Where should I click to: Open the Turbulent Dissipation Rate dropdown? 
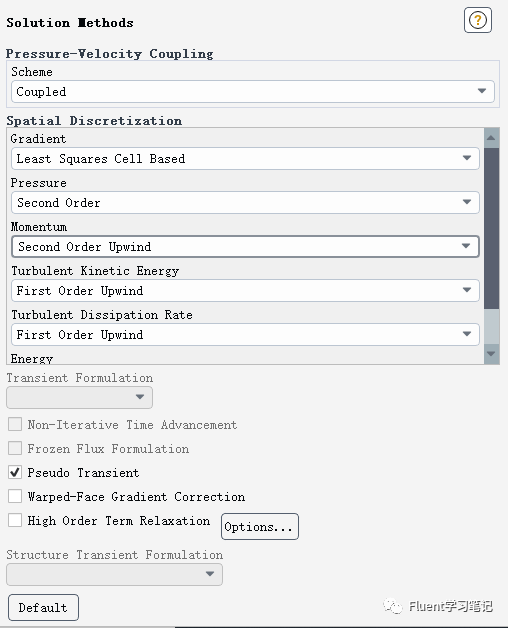tap(245, 334)
